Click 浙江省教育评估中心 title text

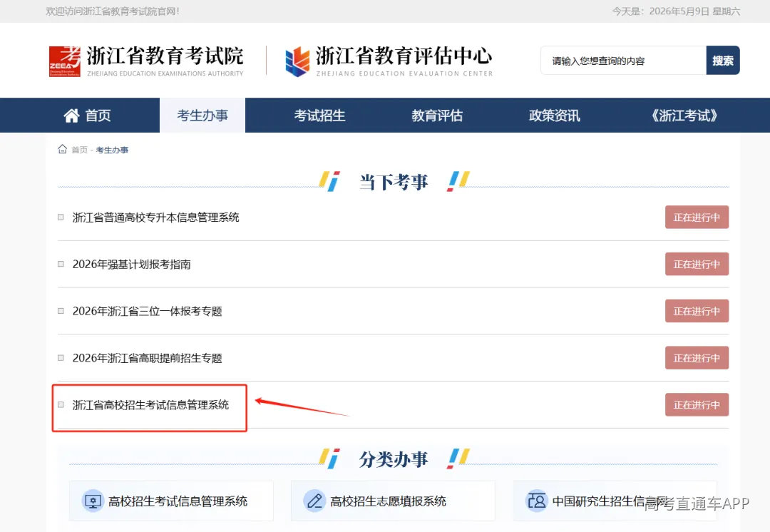(x=404, y=56)
